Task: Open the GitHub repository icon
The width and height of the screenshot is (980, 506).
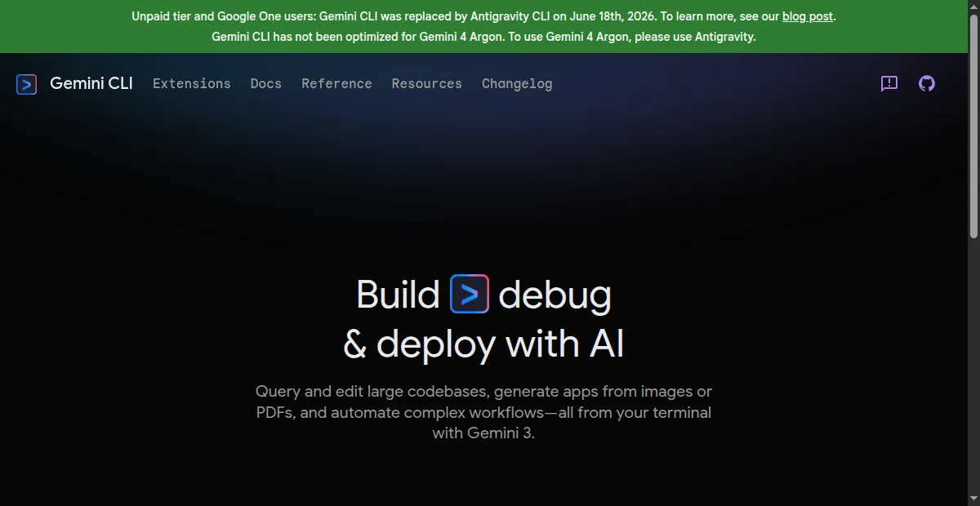Action: [x=926, y=83]
